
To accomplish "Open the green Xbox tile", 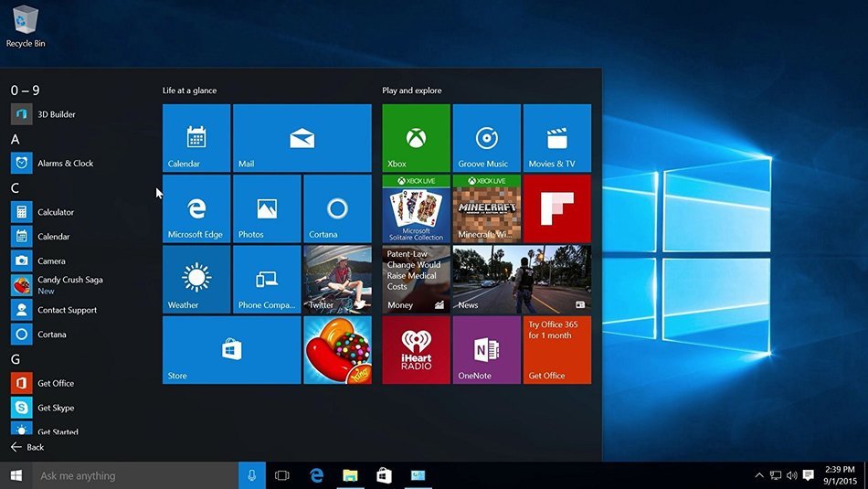I will click(x=417, y=138).
